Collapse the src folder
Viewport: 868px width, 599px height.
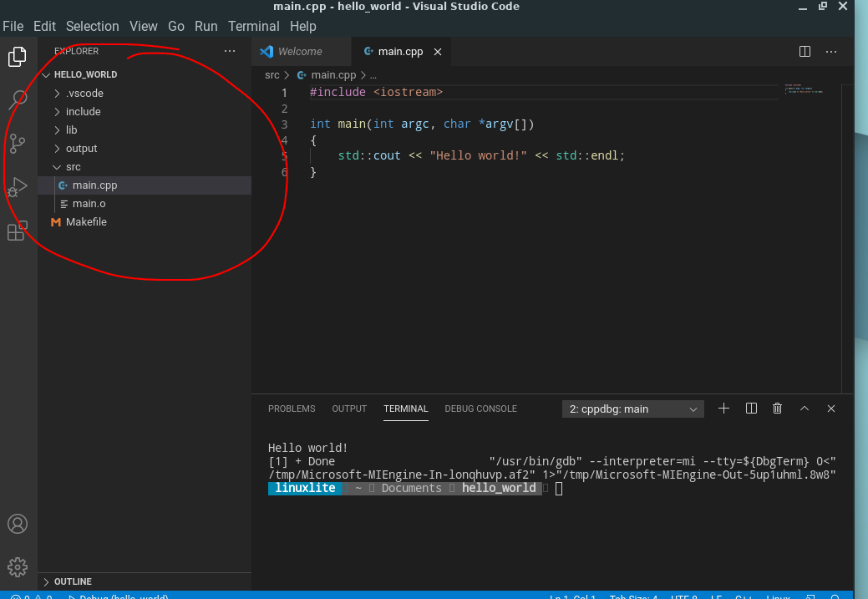click(x=73, y=166)
